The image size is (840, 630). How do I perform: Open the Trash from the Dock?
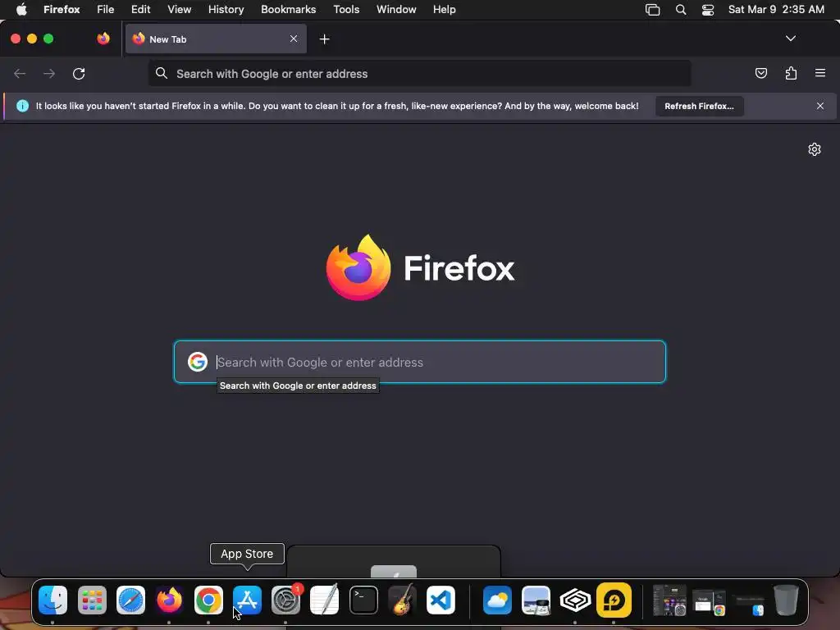pyautogui.click(x=786, y=600)
